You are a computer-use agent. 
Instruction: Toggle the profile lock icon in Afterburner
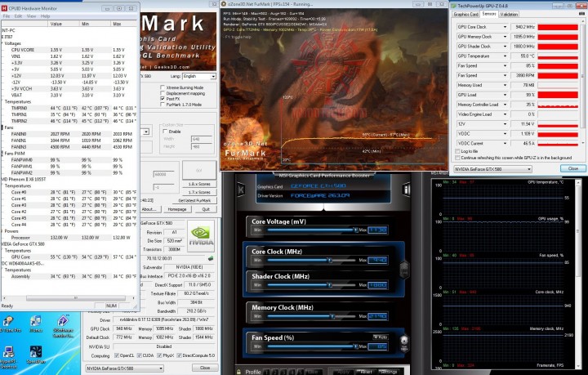(x=238, y=372)
